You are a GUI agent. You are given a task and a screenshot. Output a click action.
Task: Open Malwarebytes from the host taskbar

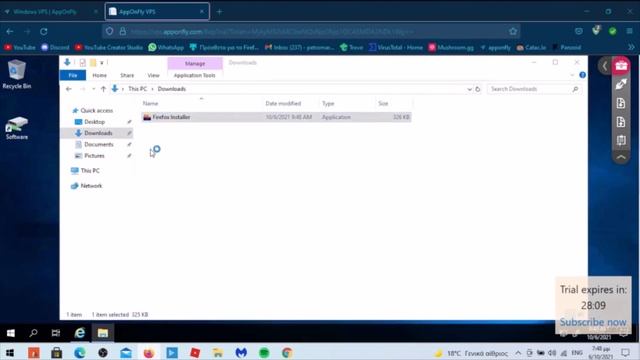click(241, 353)
